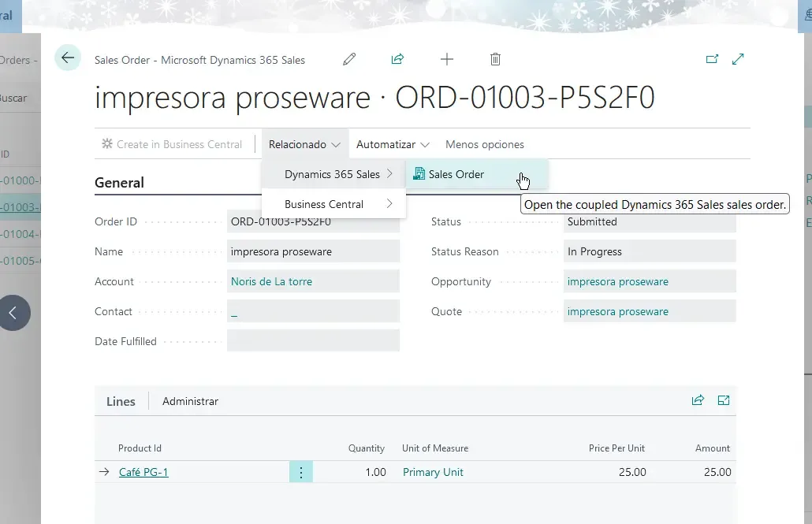The width and height of the screenshot is (812, 524).
Task: Expand page with diagonal arrows icon
Action: 738,59
